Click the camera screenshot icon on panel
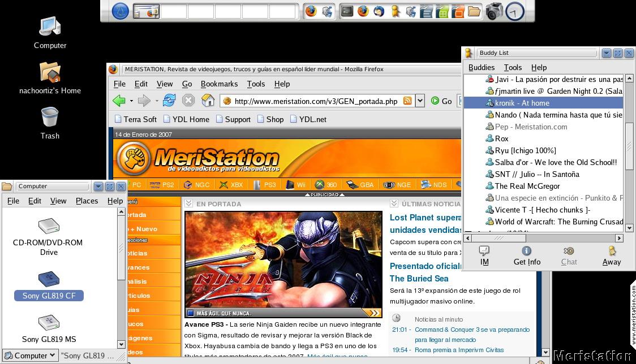This screenshot has height=364, width=636. (x=494, y=11)
